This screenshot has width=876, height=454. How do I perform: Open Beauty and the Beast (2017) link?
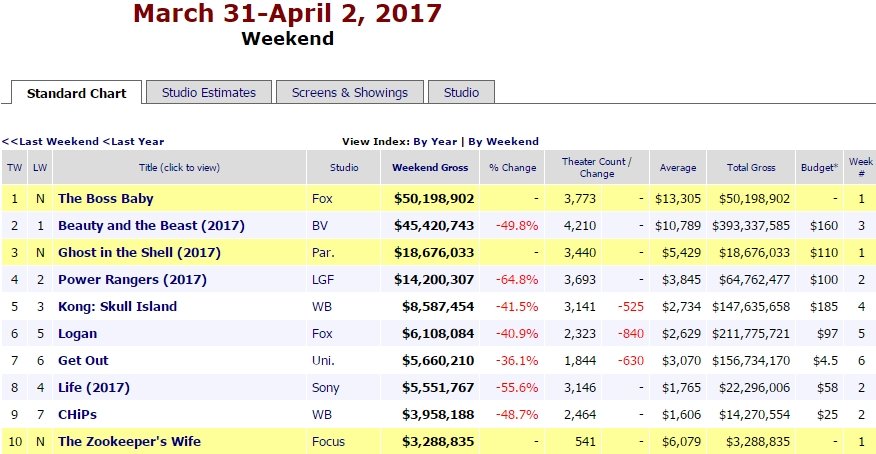pyautogui.click(x=151, y=225)
